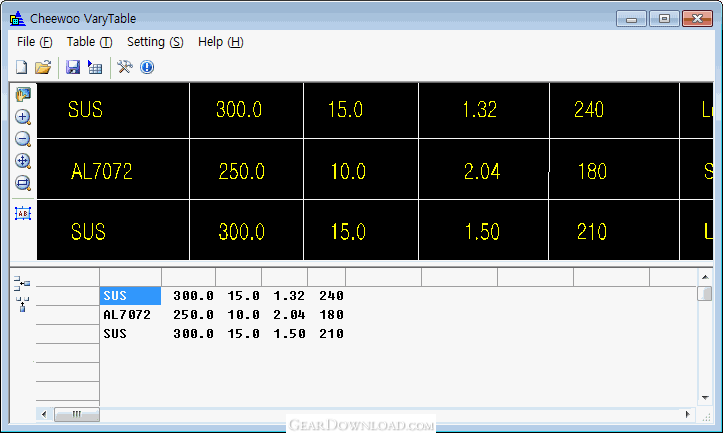The height and width of the screenshot is (433, 723).
Task: Click the zoom window magnifier icon
Action: (x=23, y=183)
